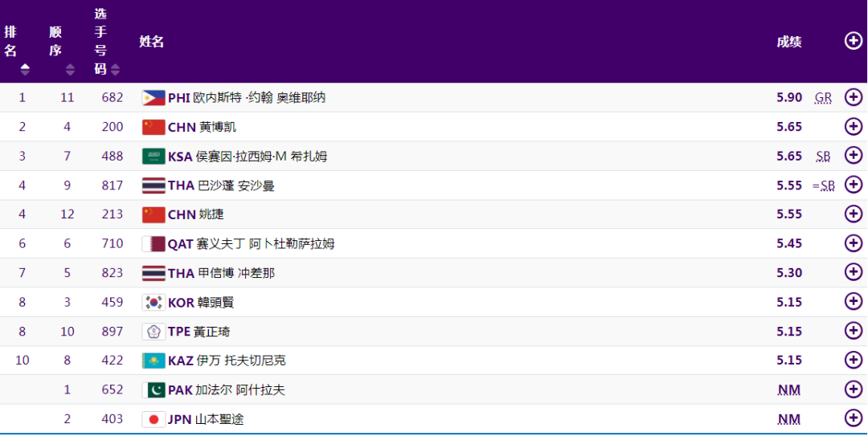Click NM result for JPN athlete
This screenshot has height=436, width=868.
pos(789,419)
